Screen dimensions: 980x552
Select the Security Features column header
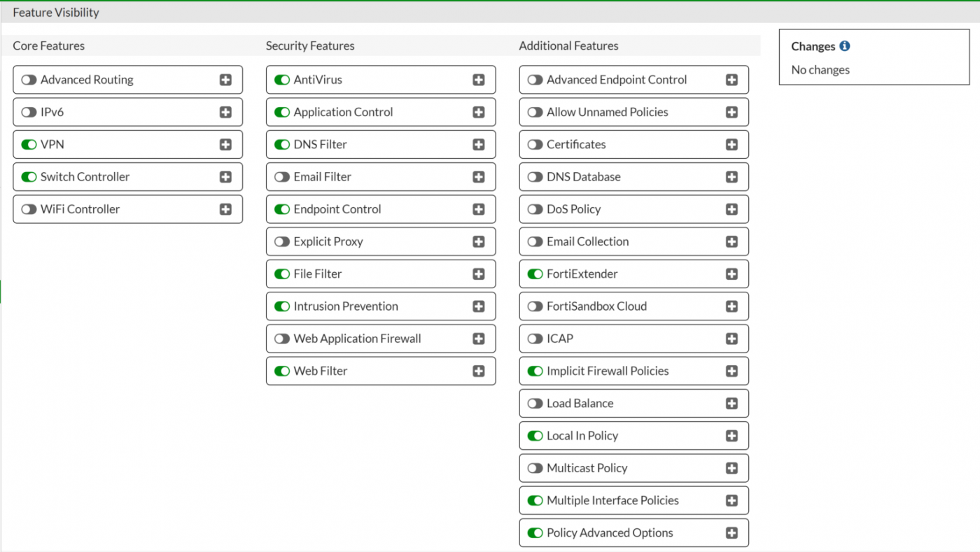pos(310,45)
